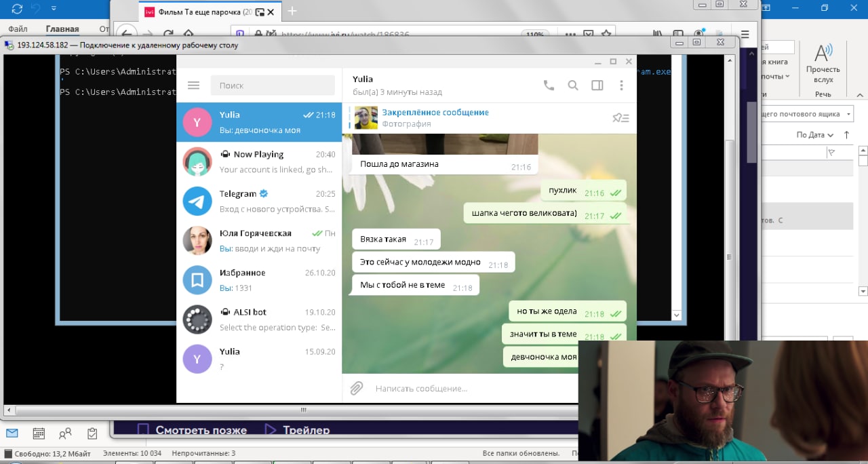This screenshot has height=464, width=868.
Task: Reverse the sort order arrow in Outlook
Action: click(846, 134)
